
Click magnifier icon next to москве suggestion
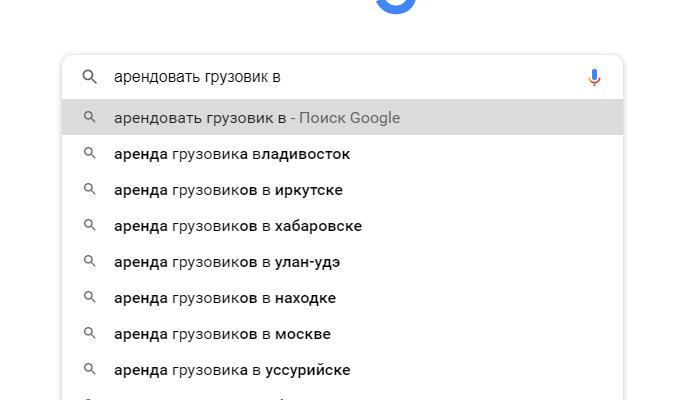point(90,334)
